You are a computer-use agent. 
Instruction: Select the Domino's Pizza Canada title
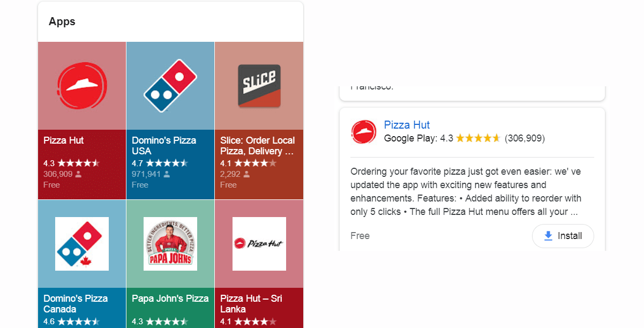click(76, 304)
